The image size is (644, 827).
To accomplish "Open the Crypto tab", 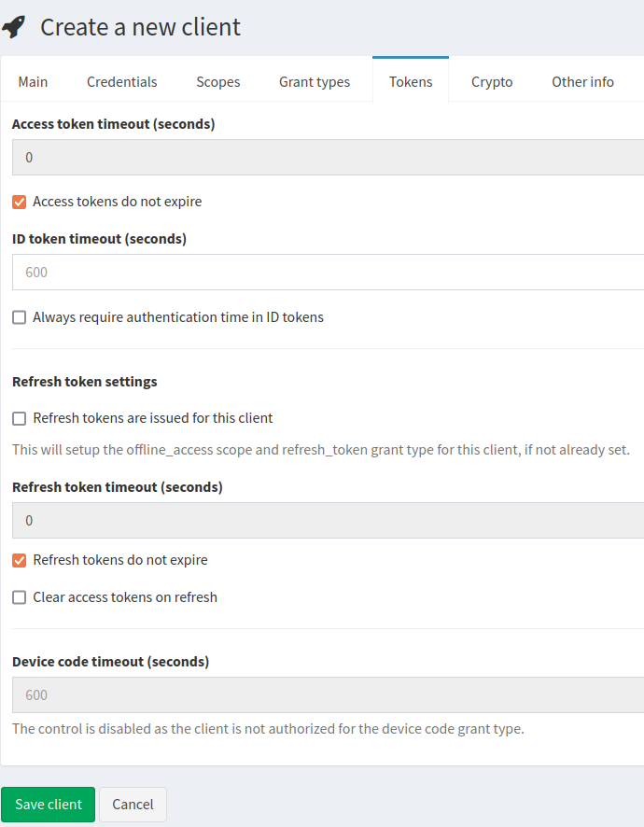I will coord(492,81).
